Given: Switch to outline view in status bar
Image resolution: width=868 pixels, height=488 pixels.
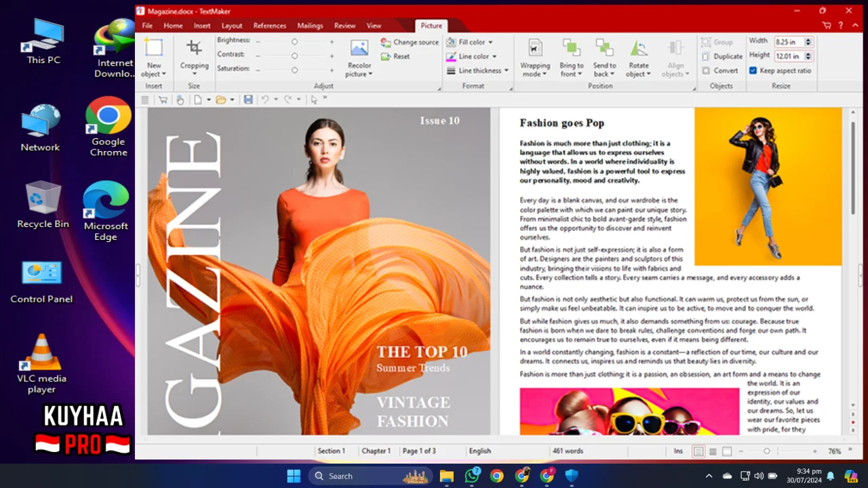Looking at the screenshot, I should (x=727, y=451).
